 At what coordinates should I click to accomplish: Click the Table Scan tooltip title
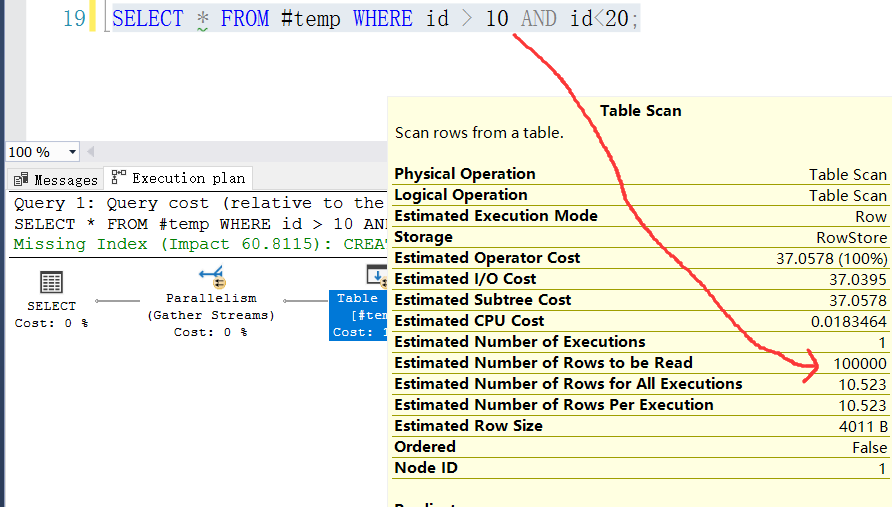point(640,111)
